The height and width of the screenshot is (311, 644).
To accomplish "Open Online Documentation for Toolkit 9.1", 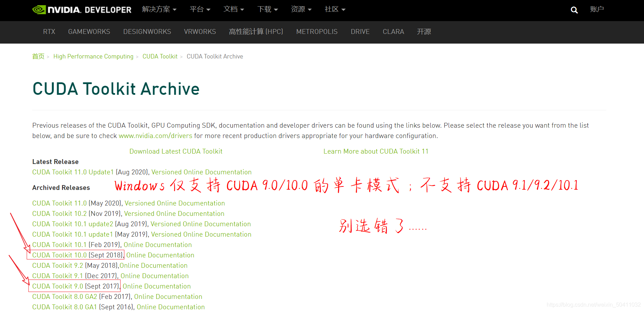I will [x=155, y=276].
